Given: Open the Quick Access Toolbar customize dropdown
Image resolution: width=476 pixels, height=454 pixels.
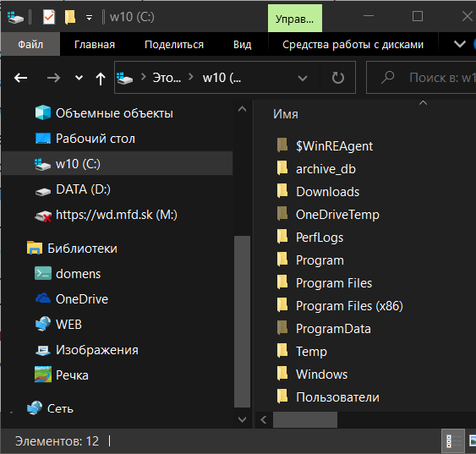Looking at the screenshot, I should (x=89, y=18).
